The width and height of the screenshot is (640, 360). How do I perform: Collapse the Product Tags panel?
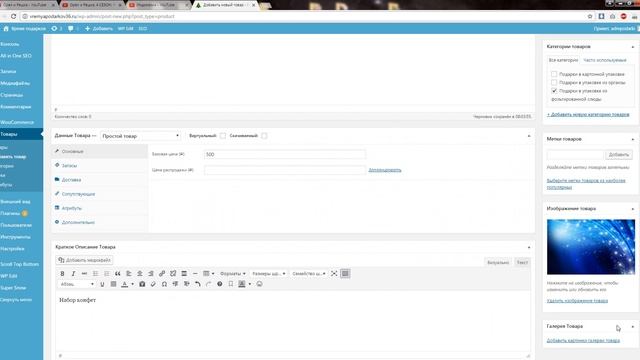click(633, 139)
